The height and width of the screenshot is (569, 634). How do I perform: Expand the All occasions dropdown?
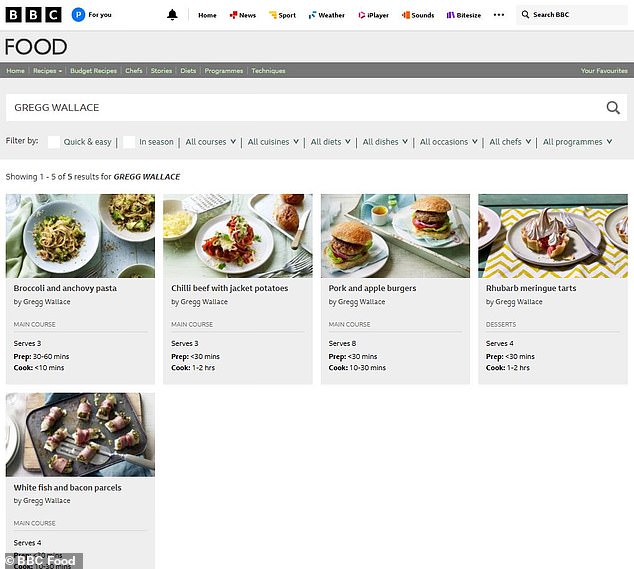tap(449, 142)
